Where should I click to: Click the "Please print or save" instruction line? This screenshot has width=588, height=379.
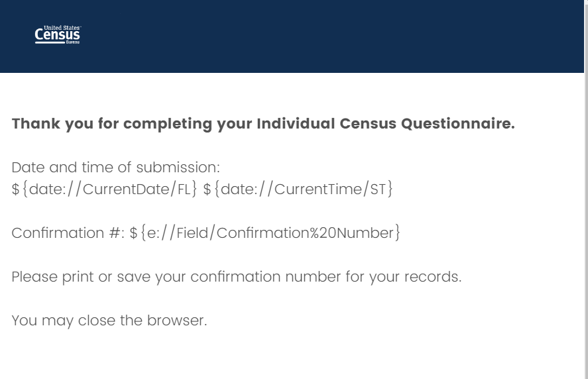point(236,277)
